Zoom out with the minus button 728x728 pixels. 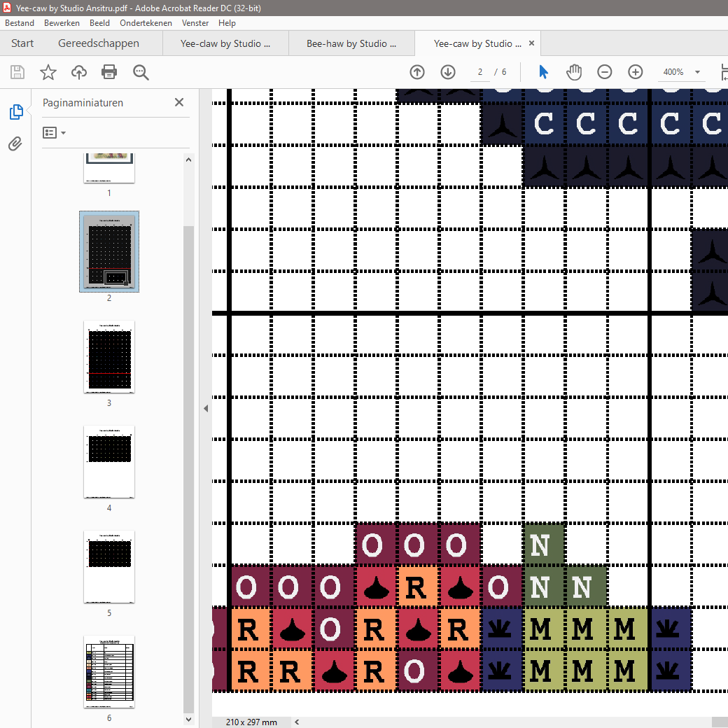[x=605, y=72]
